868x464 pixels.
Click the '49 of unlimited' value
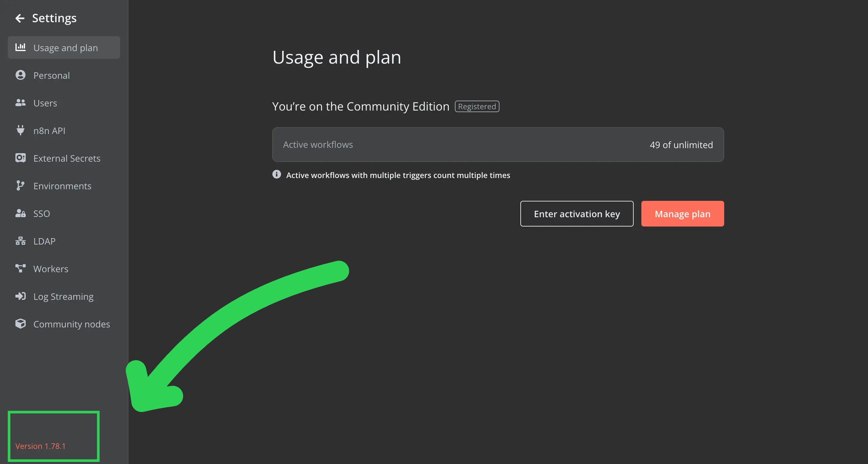681,145
